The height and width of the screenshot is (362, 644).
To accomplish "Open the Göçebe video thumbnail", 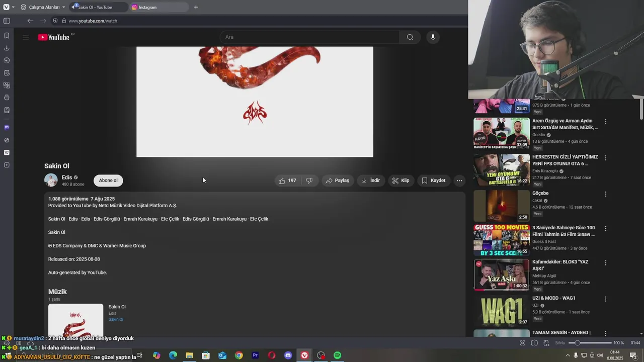I will click(x=502, y=206).
